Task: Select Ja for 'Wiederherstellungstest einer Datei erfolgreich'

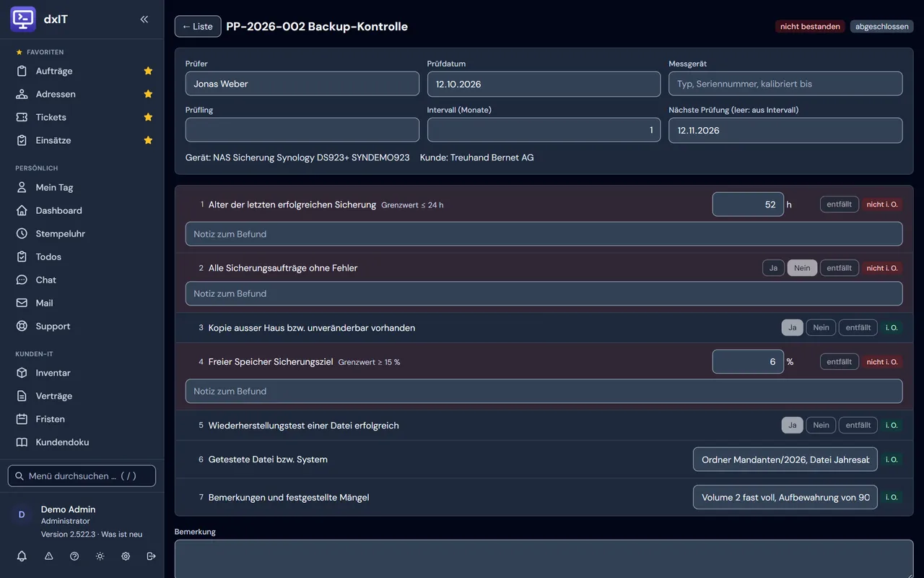Action: pyautogui.click(x=792, y=426)
